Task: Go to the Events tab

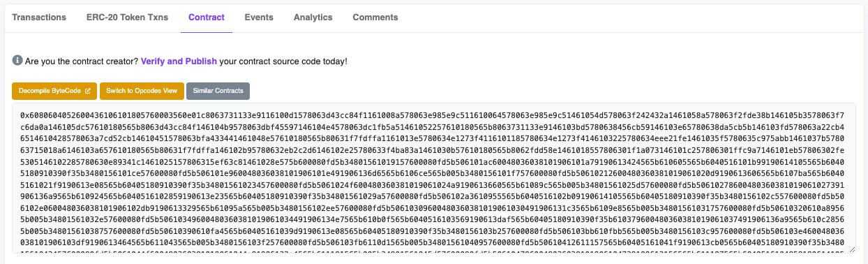Action: click(x=259, y=17)
